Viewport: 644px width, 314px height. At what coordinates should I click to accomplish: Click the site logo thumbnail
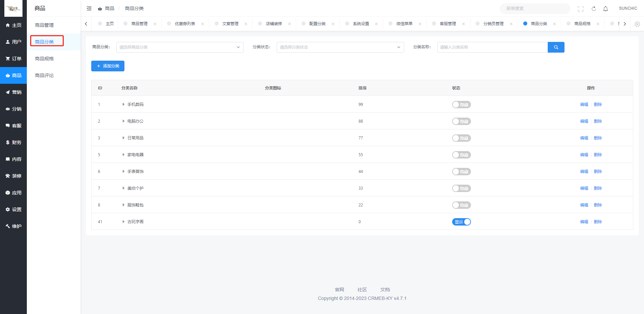[13, 8]
